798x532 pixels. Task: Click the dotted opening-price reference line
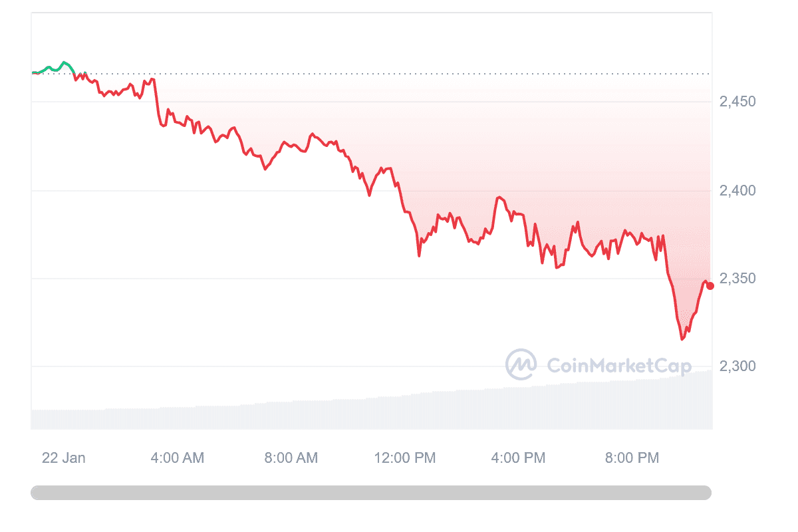point(399,74)
